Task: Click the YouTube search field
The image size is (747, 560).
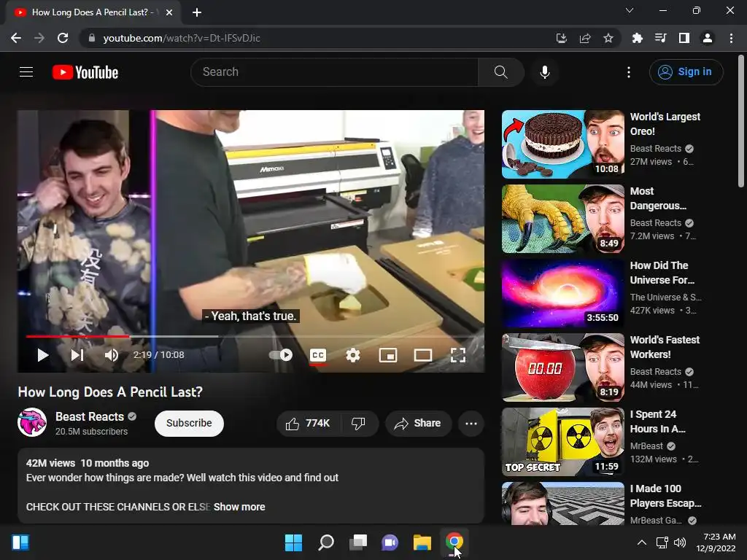Action: (x=334, y=72)
